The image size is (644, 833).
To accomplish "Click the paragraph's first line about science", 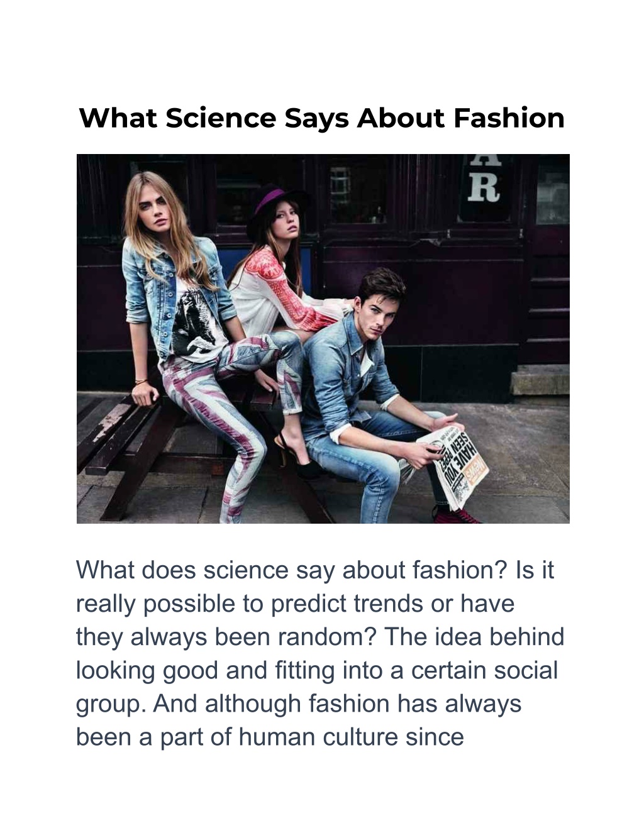I will click(x=314, y=570).
